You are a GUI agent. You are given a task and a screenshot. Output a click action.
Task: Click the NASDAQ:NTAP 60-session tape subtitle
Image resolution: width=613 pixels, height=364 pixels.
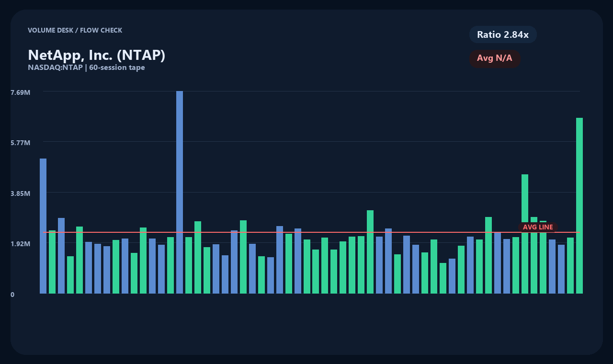click(x=86, y=68)
